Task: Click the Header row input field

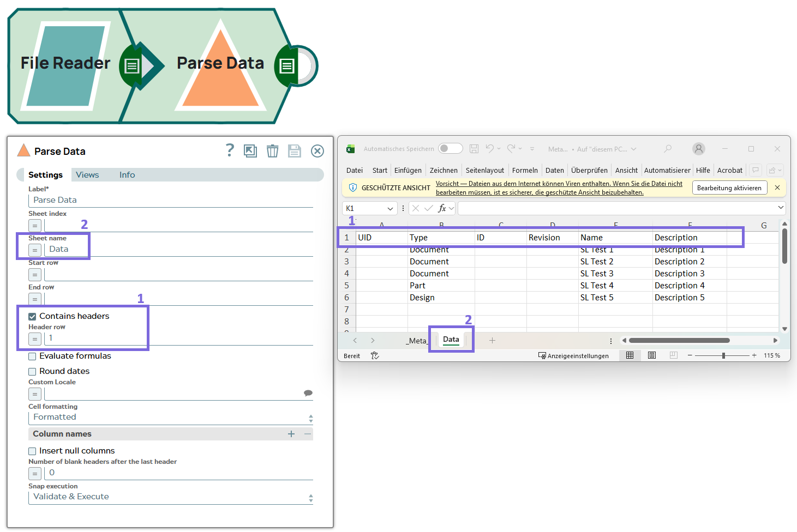Action: pos(178,338)
